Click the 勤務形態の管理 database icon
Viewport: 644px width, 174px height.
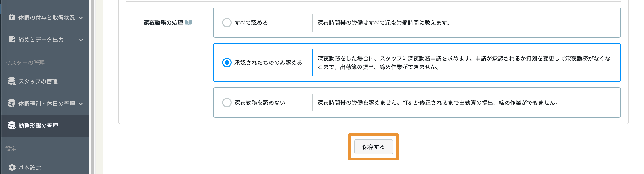12,125
